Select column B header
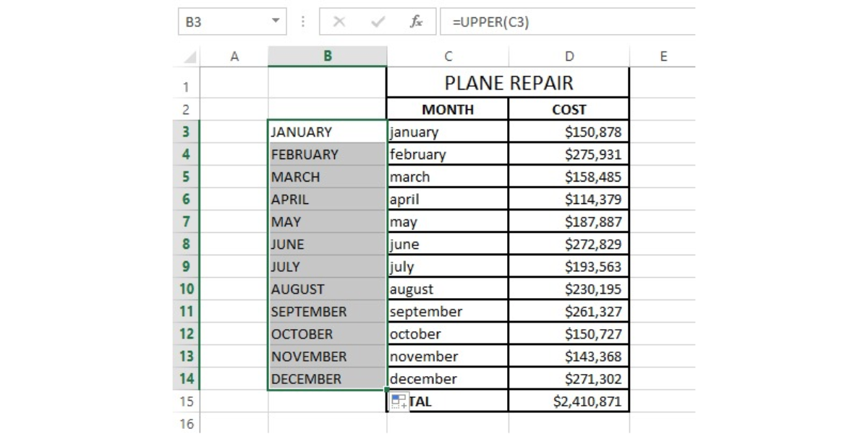Viewport: 868px width, 434px height. 328,56
